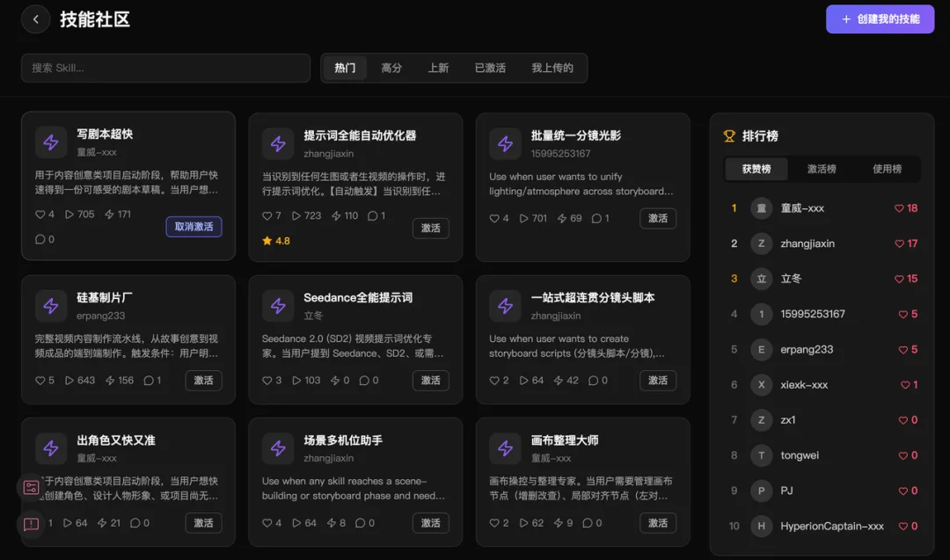Image resolution: width=950 pixels, height=560 pixels.
Task: Click the 创建我的技能 button
Action: [x=880, y=18]
